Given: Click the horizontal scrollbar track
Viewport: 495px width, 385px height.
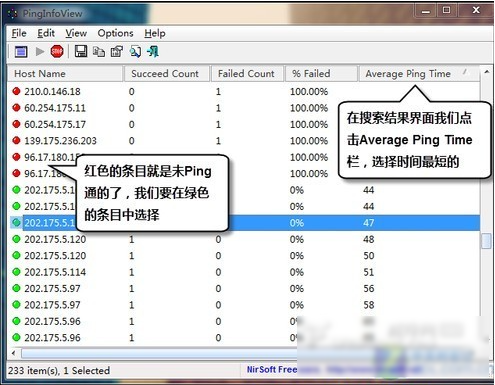Looking at the screenshot, I should 158,353.
